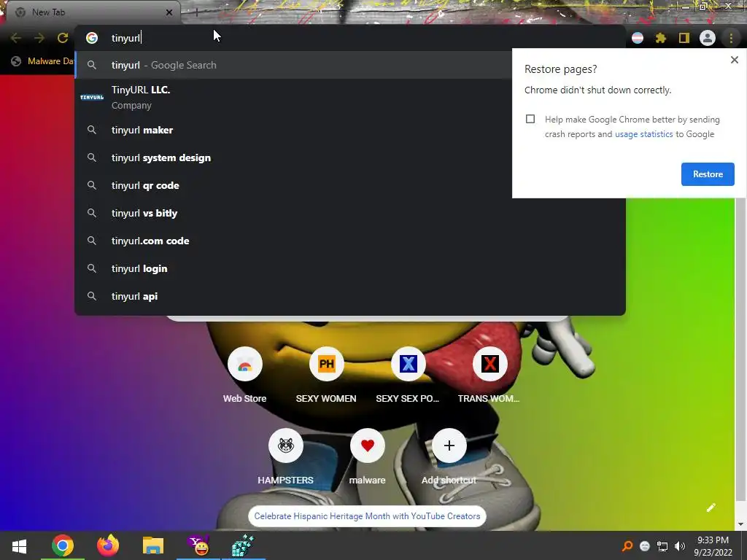Open the clock showing 9:33 PM
Viewport: 747px width, 560px height.
(x=713, y=545)
